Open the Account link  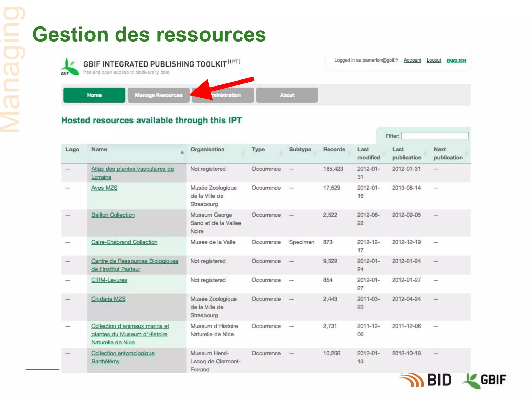coord(412,60)
